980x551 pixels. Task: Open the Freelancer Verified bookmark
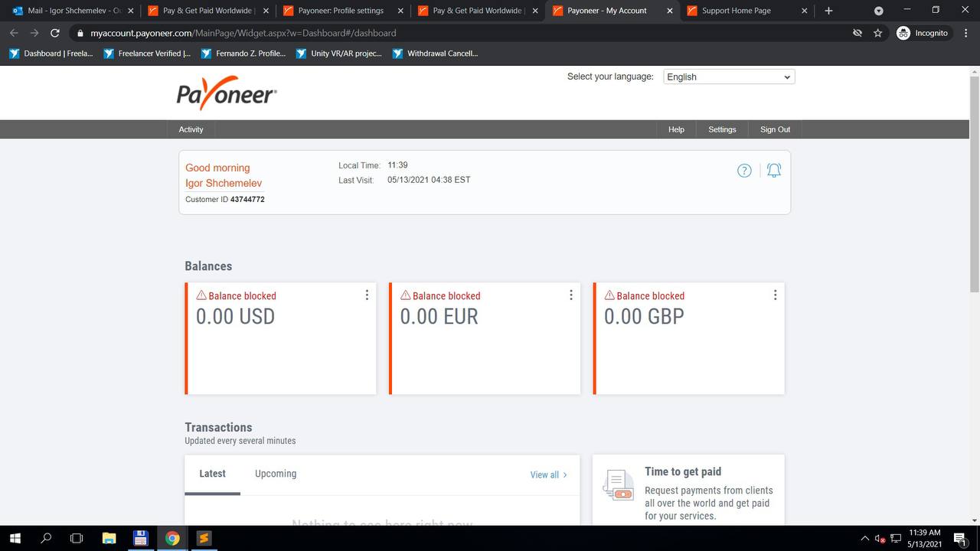(146, 54)
